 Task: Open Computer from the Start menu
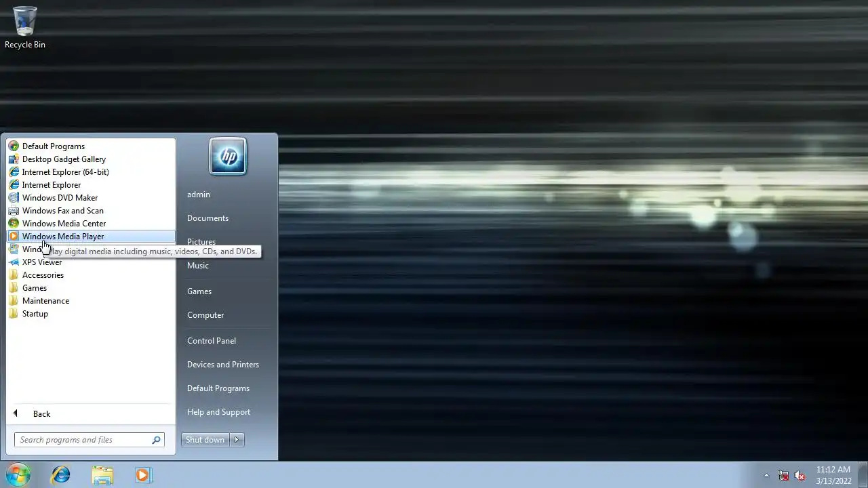(205, 315)
